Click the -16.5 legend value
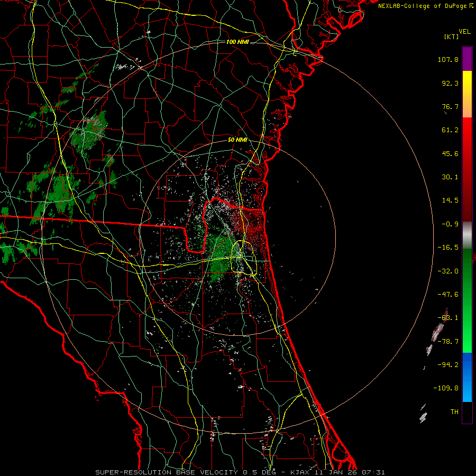This screenshot has width=476, height=476. [x=448, y=248]
